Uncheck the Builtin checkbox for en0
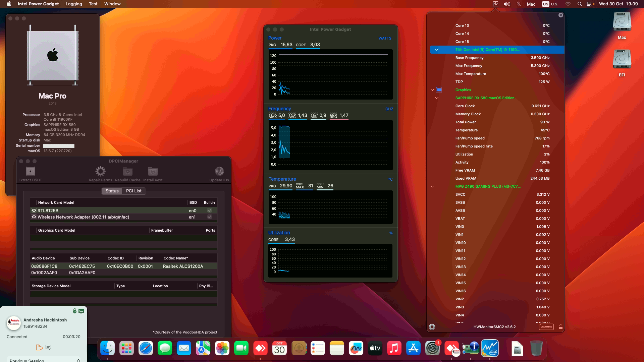This screenshot has height=362, width=644. [x=210, y=210]
